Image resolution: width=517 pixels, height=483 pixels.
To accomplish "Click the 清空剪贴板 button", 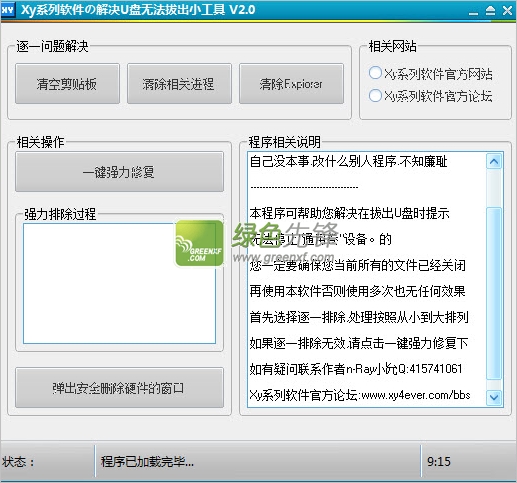I will (67, 84).
